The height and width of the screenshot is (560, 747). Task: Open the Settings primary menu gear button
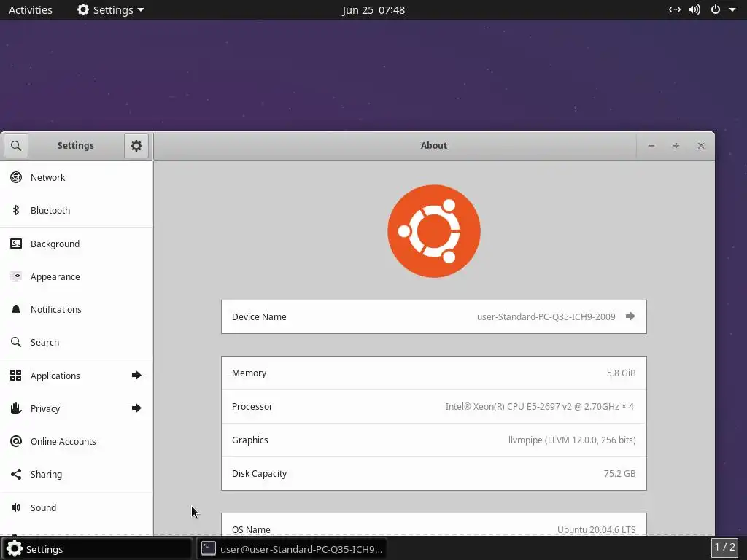136,146
